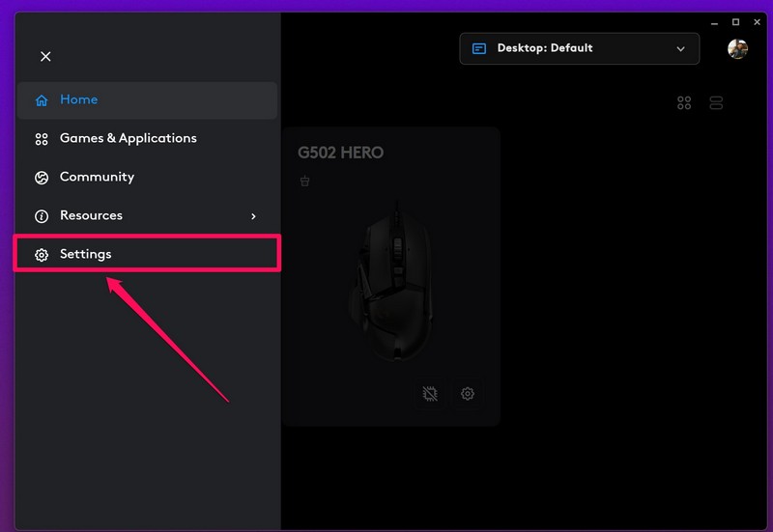Click the Home house icon
Viewport: 773px width, 532px height.
click(x=42, y=100)
